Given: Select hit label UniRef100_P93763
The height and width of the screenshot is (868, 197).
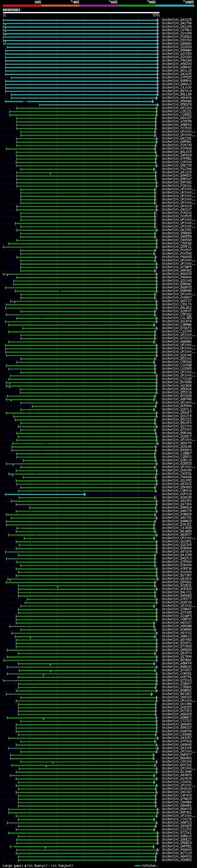Looking at the screenshot, I should (x=177, y=40).
